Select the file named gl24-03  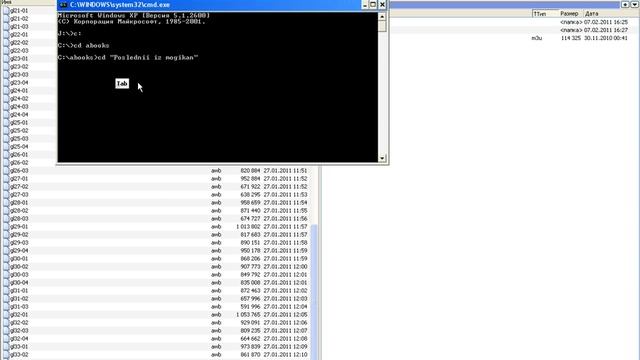[19, 107]
